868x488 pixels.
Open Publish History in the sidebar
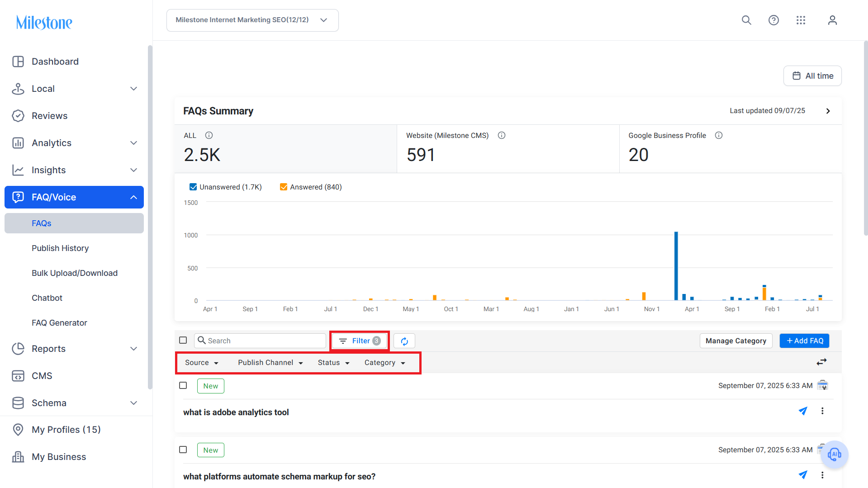(x=60, y=248)
